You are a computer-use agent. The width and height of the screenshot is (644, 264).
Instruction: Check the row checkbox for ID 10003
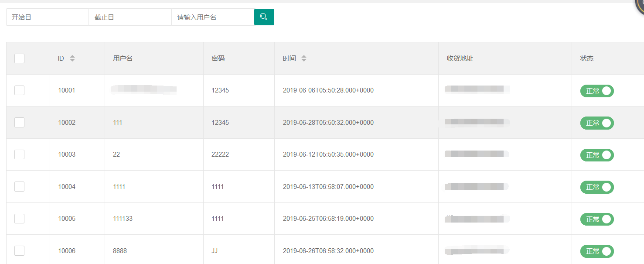pos(19,154)
